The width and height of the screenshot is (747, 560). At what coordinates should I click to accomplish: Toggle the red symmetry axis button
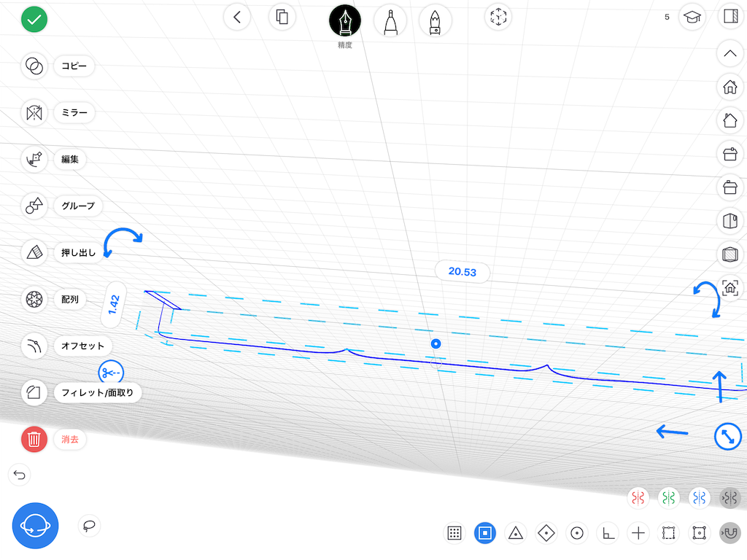(638, 498)
